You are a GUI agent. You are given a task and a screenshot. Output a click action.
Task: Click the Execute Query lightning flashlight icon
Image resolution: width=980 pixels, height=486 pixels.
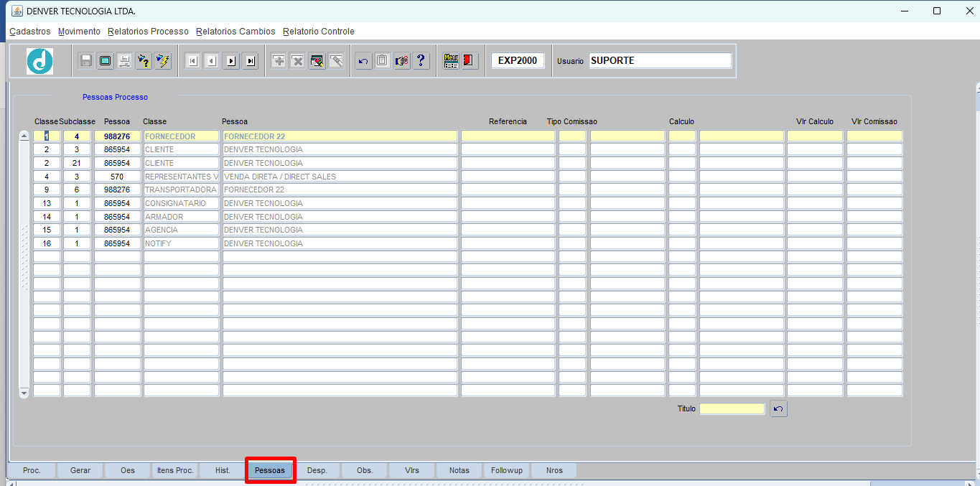coord(163,61)
